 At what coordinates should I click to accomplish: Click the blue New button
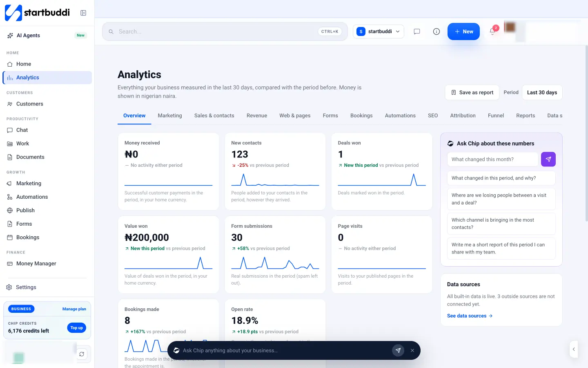pyautogui.click(x=463, y=31)
